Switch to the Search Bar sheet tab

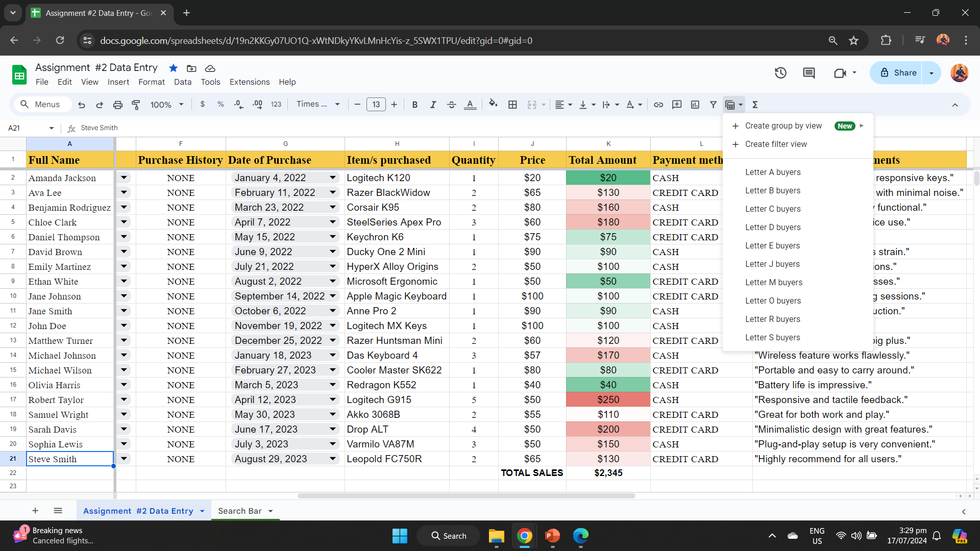pyautogui.click(x=239, y=511)
